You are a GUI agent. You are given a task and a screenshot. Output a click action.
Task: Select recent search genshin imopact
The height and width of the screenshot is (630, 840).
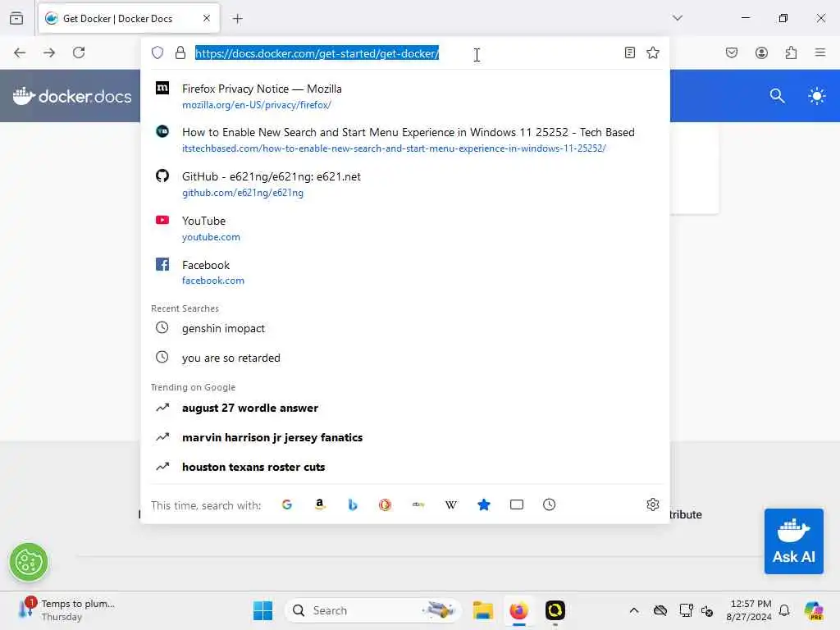pyautogui.click(x=405, y=328)
